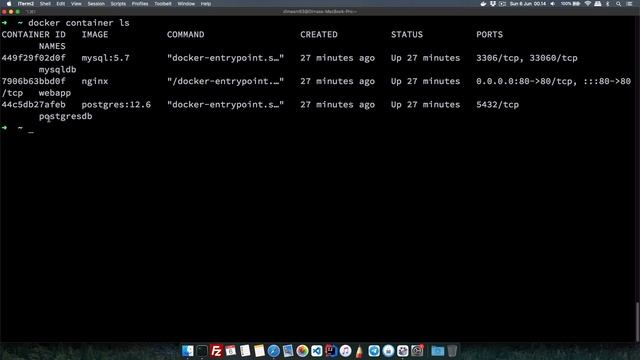Click the NAMES column header
Viewport: 640px width, 360px height.
tap(52, 47)
